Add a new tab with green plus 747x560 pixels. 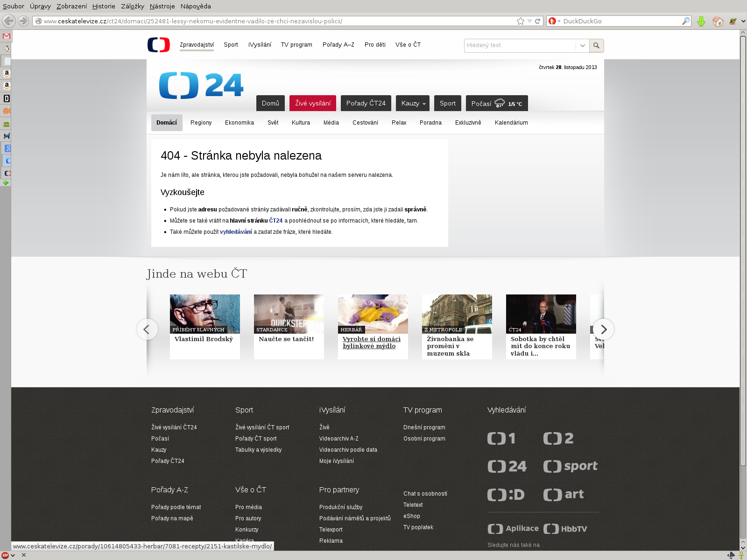(6, 183)
